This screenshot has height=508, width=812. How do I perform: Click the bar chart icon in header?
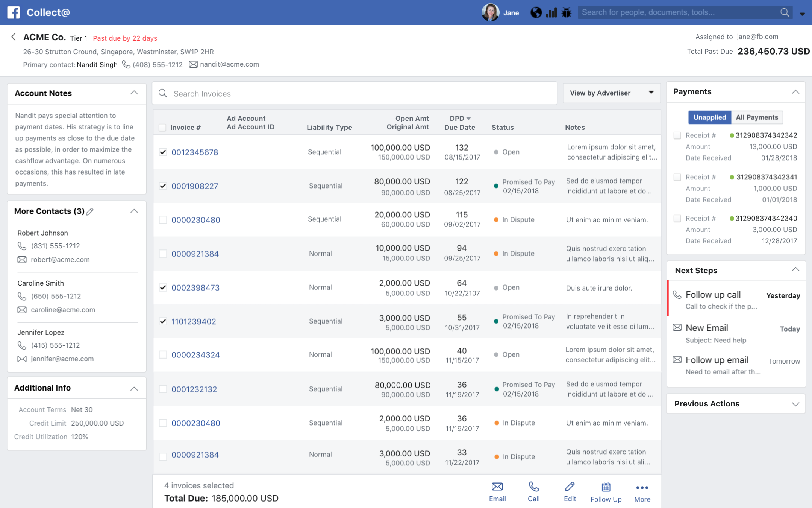coord(551,12)
